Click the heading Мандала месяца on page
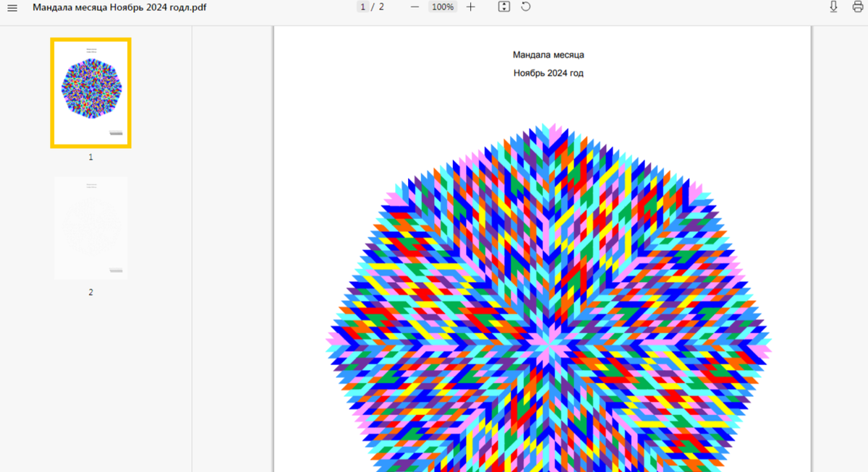 tap(548, 55)
